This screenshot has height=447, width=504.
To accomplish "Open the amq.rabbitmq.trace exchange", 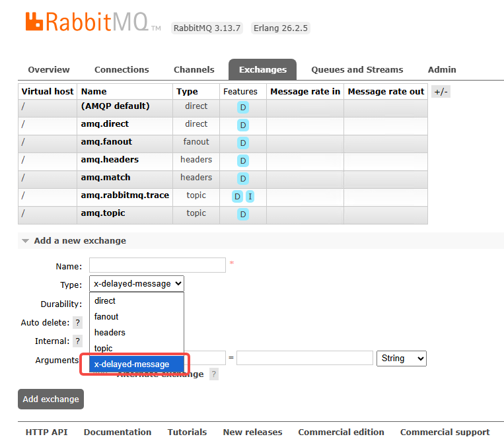I will (125, 195).
